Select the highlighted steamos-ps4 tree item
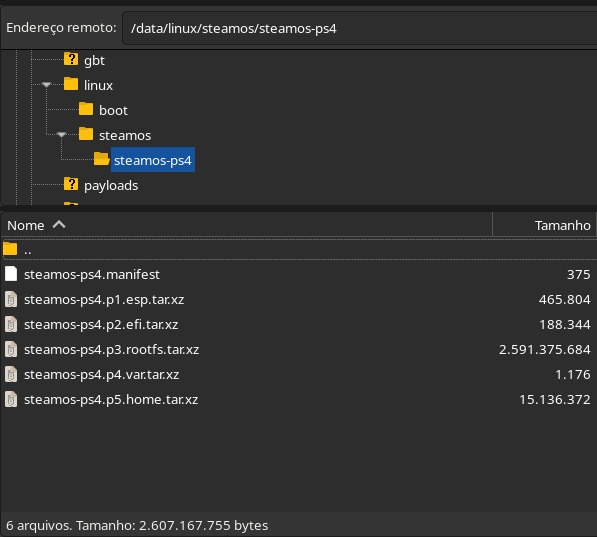This screenshot has height=537, width=597. click(153, 160)
